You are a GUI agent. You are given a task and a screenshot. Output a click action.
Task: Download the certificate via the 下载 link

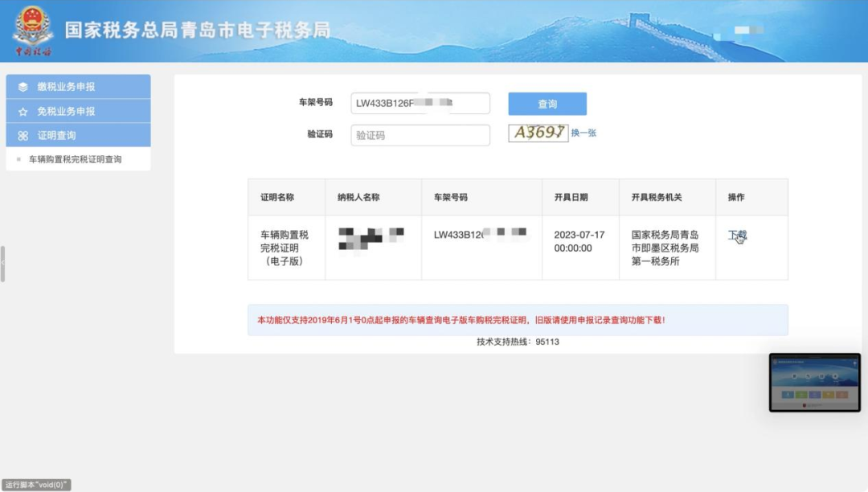(x=737, y=235)
